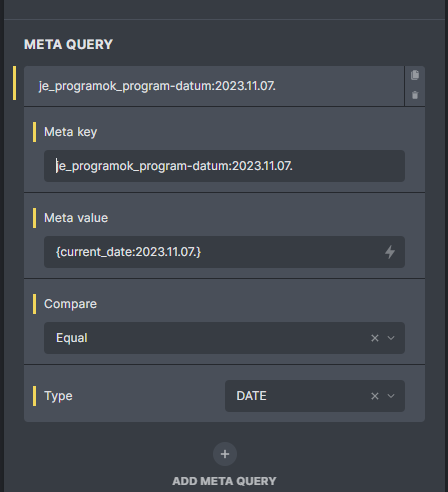
Task: Click yellow indicator bar beside query header
Action: coord(14,83)
